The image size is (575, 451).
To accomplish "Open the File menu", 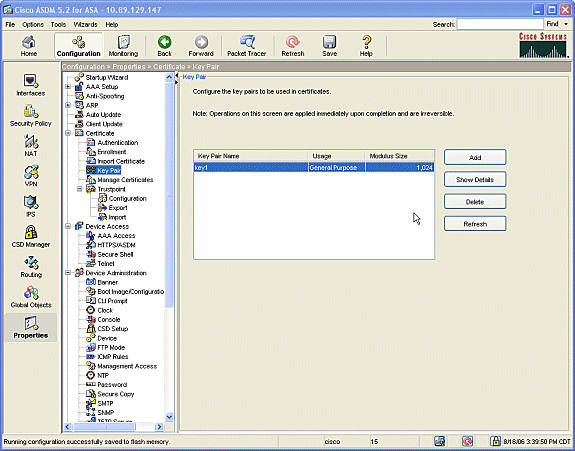I will tap(10, 25).
